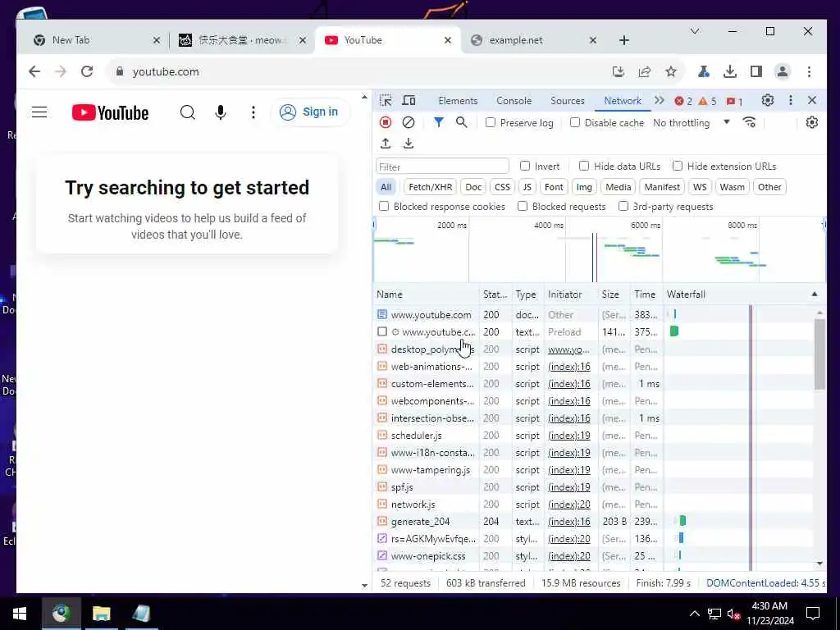The height and width of the screenshot is (630, 840).
Task: Open YouTube settings three-dot menu
Action: coord(253,112)
